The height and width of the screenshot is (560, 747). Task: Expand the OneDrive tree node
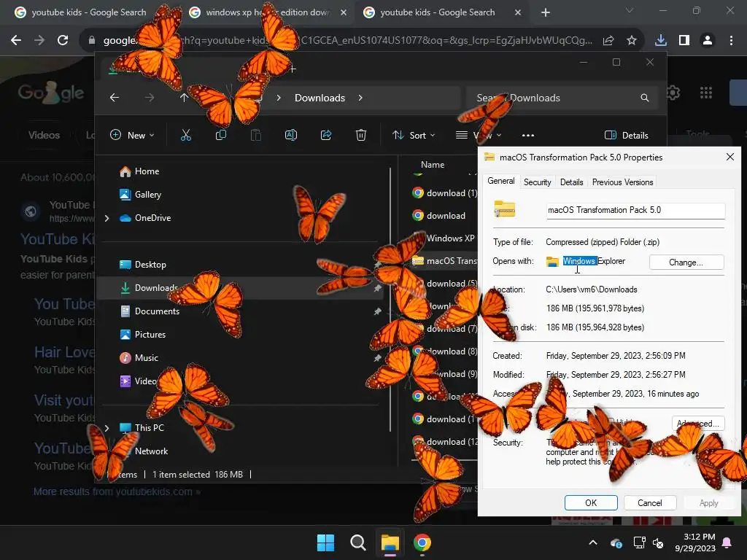(x=107, y=218)
